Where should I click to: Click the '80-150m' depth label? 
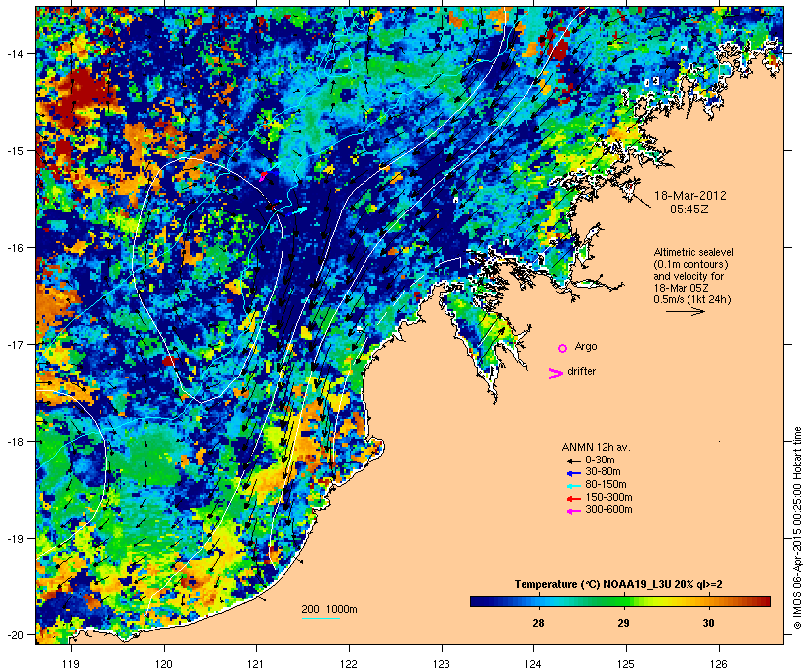point(606,485)
